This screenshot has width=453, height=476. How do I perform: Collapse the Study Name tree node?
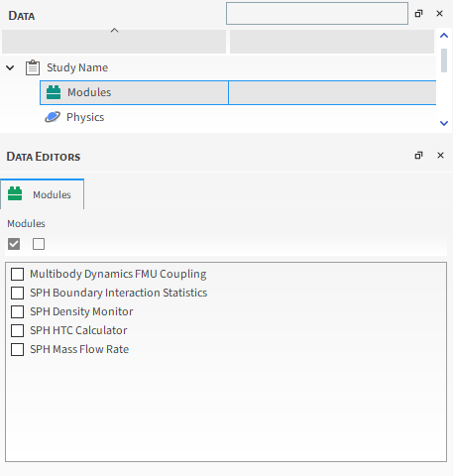click(x=10, y=67)
